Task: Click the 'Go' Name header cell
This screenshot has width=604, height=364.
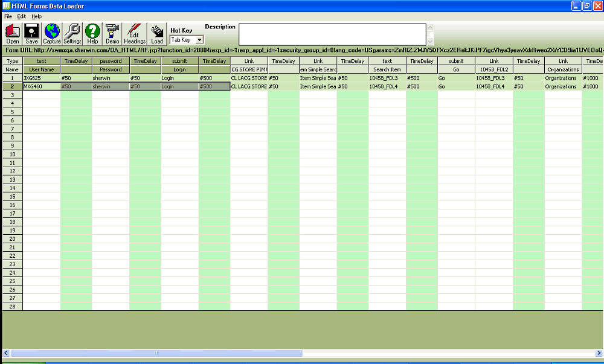Action: pyautogui.click(x=456, y=69)
